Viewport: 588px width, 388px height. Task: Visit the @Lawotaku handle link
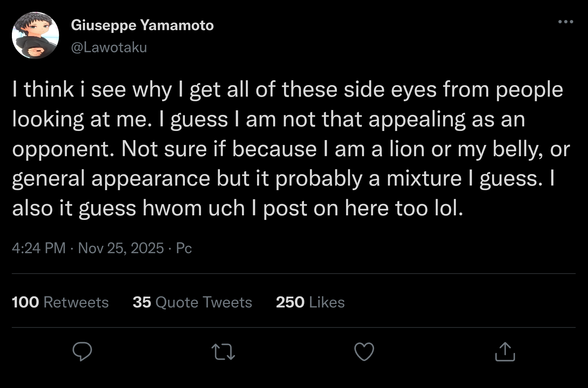click(109, 47)
